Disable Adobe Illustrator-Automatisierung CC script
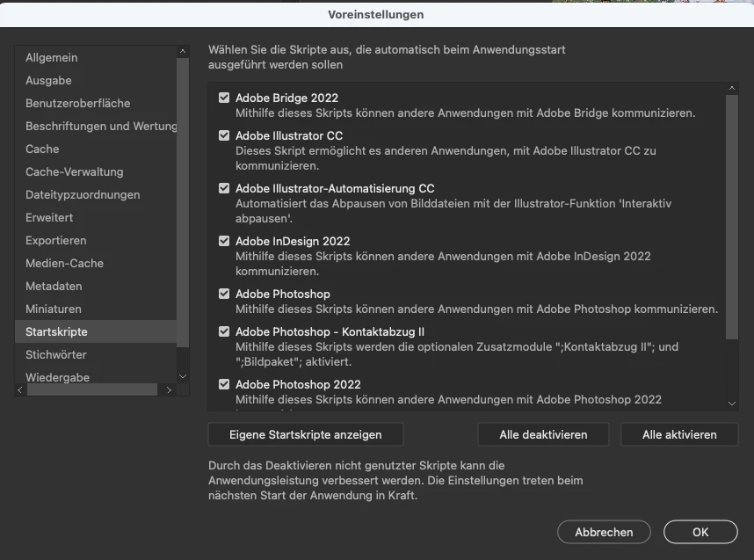Screen dimensions: 754x560 point(224,188)
